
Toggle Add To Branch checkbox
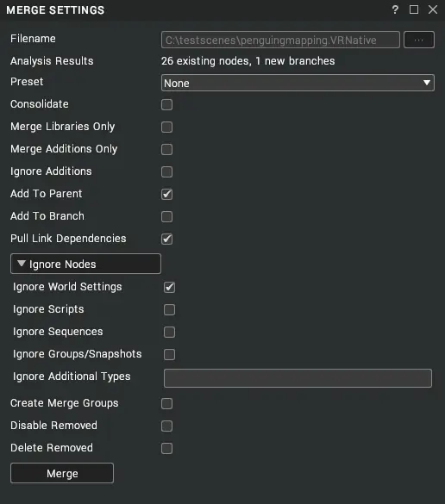pyautogui.click(x=166, y=216)
